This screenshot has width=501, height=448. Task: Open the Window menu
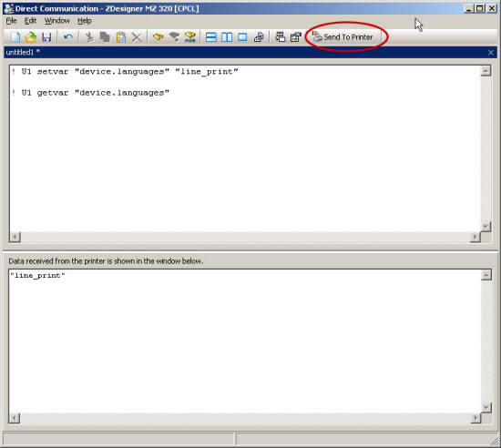pos(57,21)
